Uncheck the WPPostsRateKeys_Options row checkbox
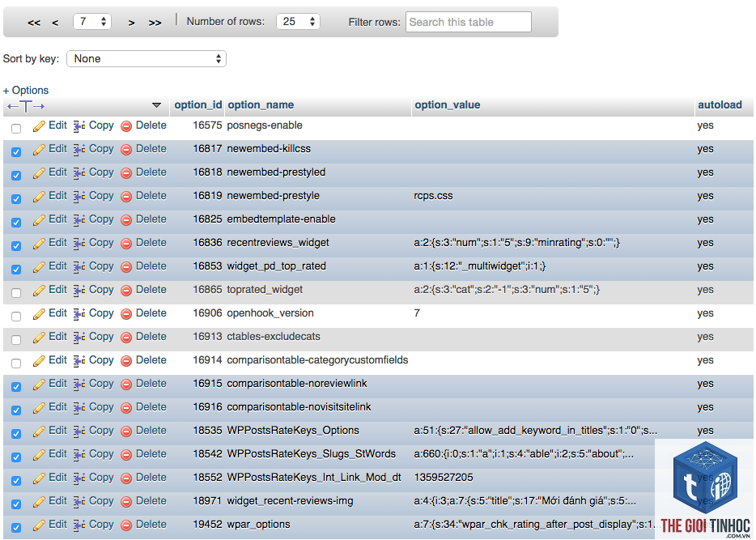Viewport: 756px width, 540px height. (16, 434)
